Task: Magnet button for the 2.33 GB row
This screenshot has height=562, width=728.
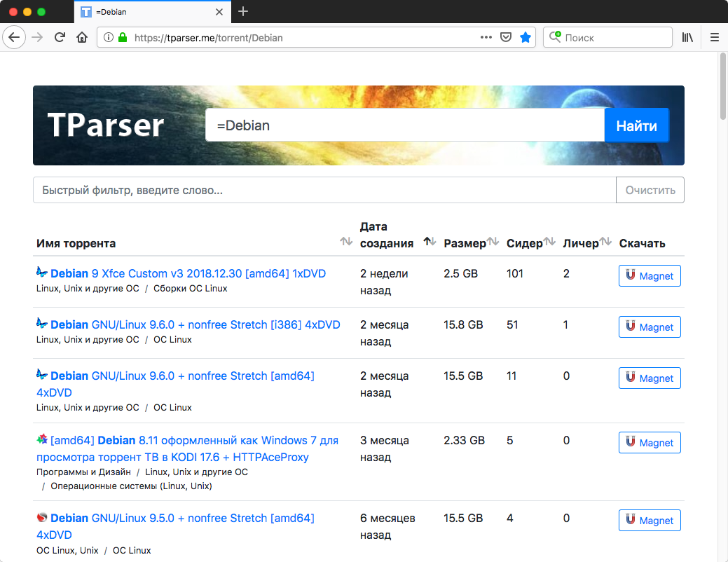Action: point(650,443)
